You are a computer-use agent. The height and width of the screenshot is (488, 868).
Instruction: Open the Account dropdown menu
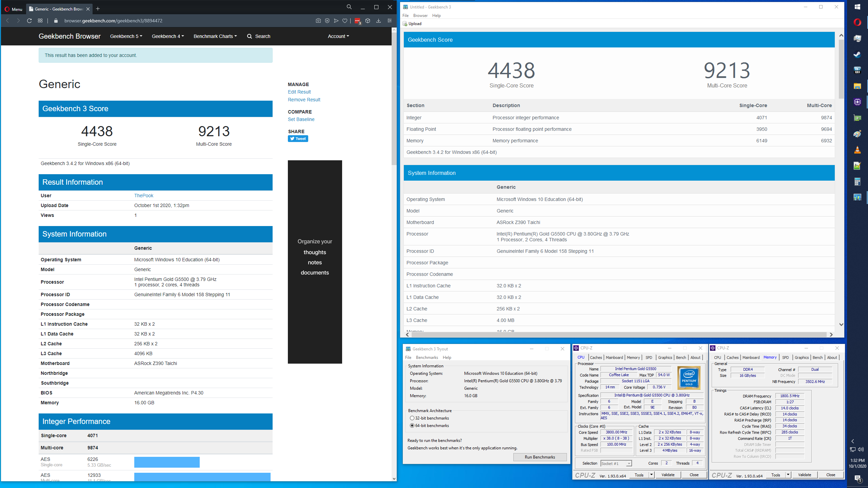[x=338, y=36]
